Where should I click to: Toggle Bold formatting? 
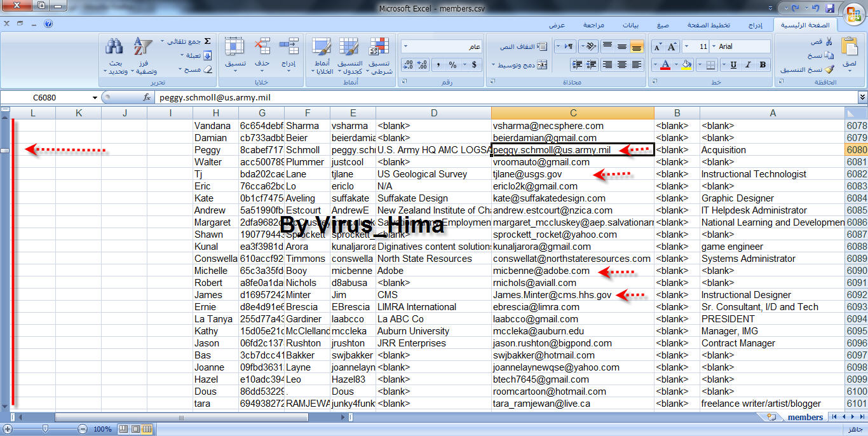point(763,65)
